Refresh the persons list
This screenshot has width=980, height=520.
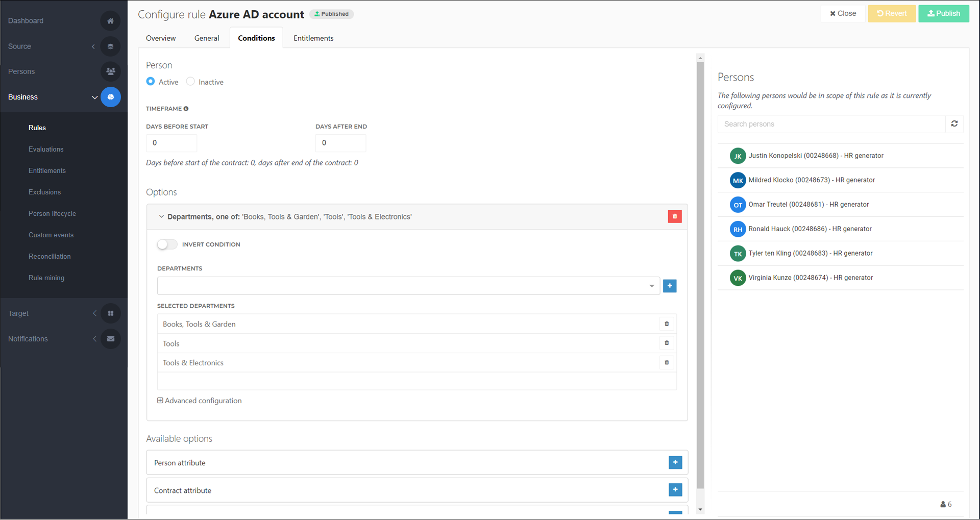tap(954, 124)
